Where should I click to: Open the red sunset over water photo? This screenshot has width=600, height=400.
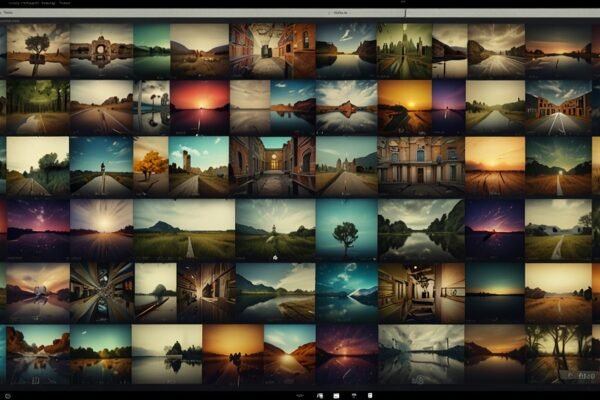tap(199, 106)
